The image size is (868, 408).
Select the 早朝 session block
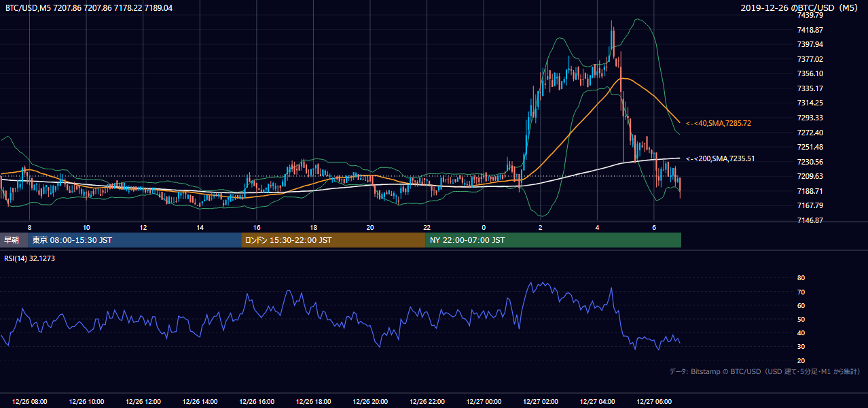pyautogui.click(x=14, y=240)
